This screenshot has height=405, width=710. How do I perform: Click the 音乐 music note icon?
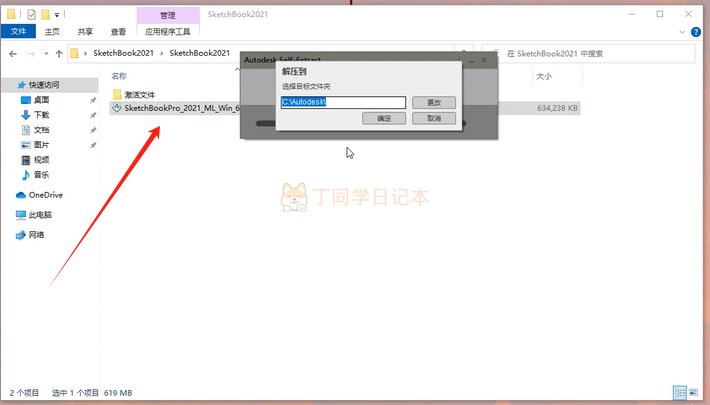(x=26, y=174)
